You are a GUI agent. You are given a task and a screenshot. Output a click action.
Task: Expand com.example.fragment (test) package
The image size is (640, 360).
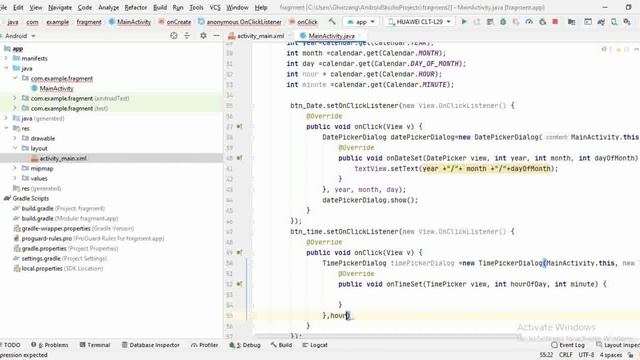point(15,108)
